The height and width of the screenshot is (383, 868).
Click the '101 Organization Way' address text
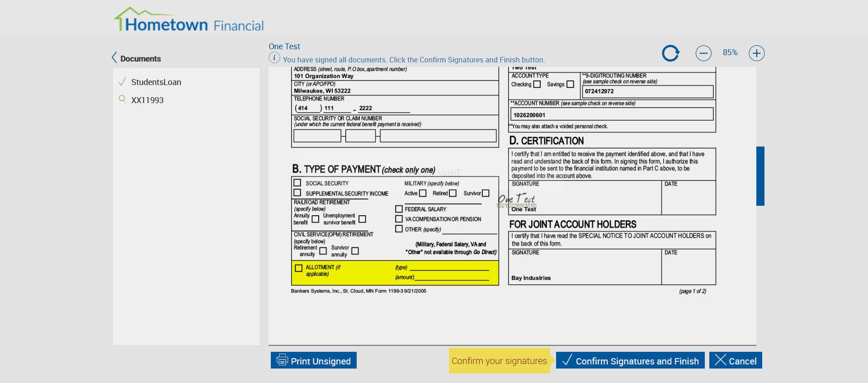[x=324, y=76]
